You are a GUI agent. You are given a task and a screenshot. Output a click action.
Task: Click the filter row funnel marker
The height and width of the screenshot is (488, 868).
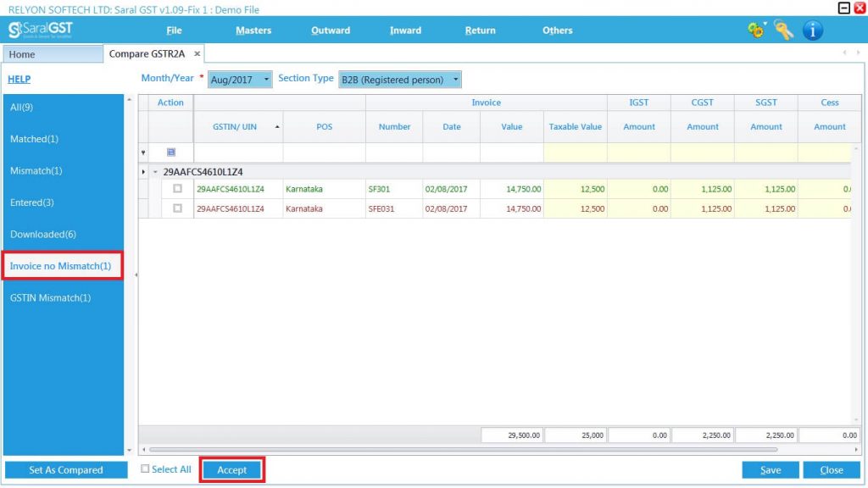(x=143, y=152)
